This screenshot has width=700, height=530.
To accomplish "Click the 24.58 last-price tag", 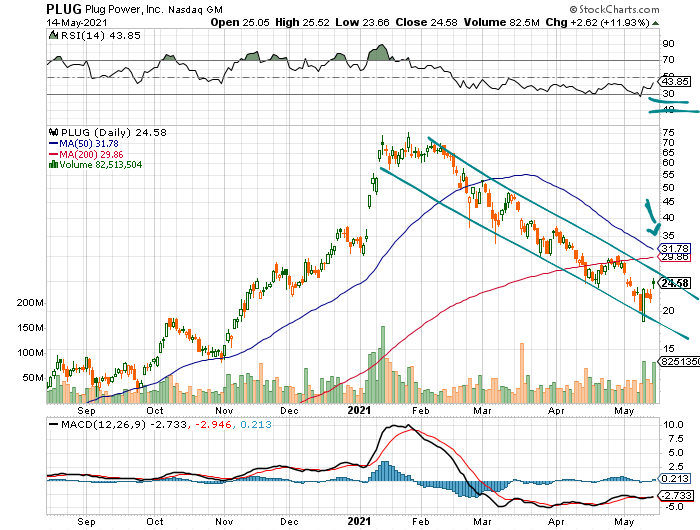I will [675, 283].
